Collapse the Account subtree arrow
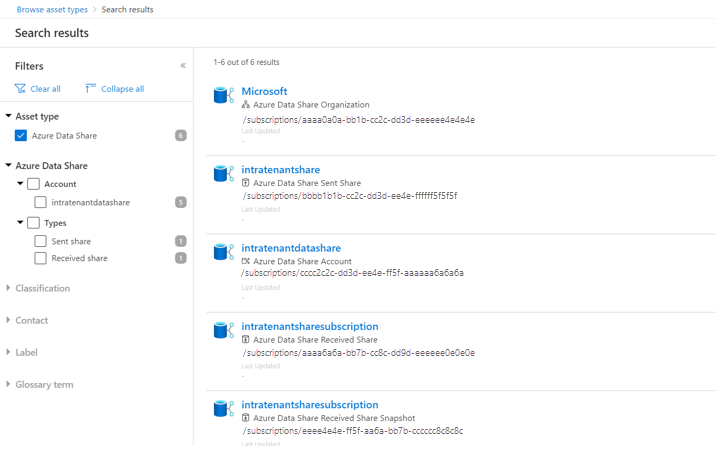 tap(20, 184)
